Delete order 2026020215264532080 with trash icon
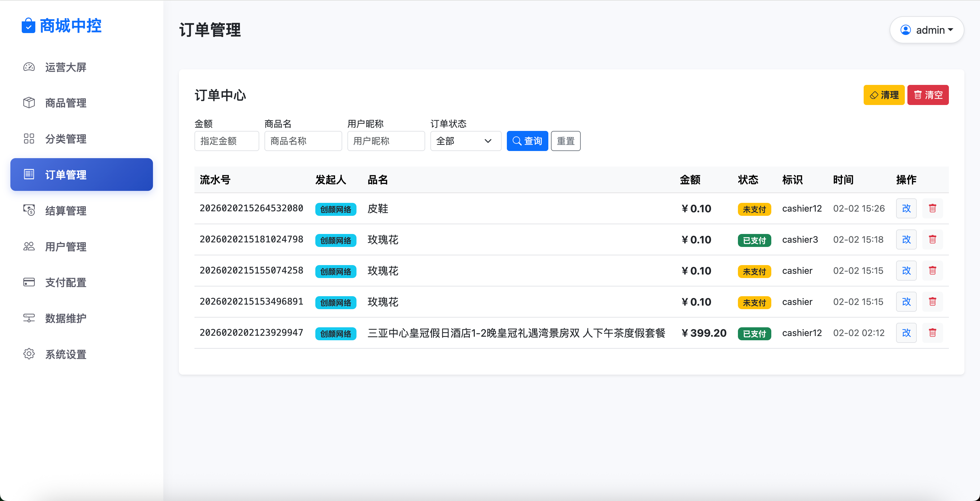Screen dimensions: 980x501 [932, 208]
